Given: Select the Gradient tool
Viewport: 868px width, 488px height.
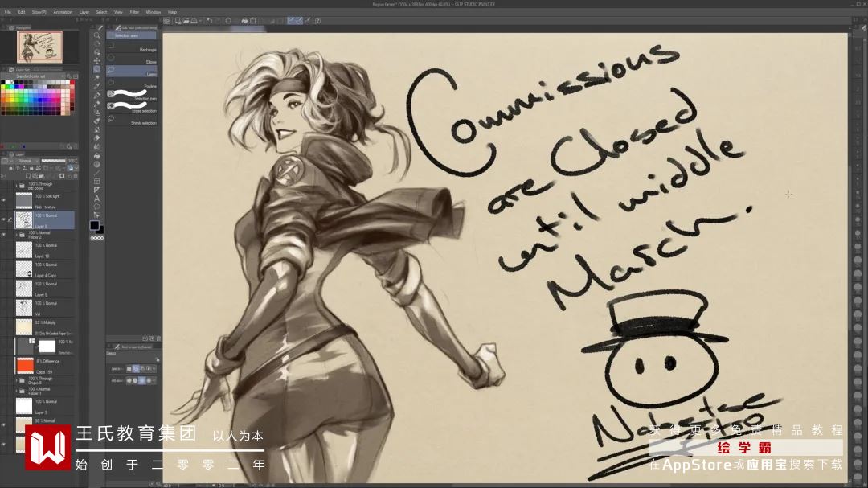Looking at the screenshot, I should pos(97,164).
